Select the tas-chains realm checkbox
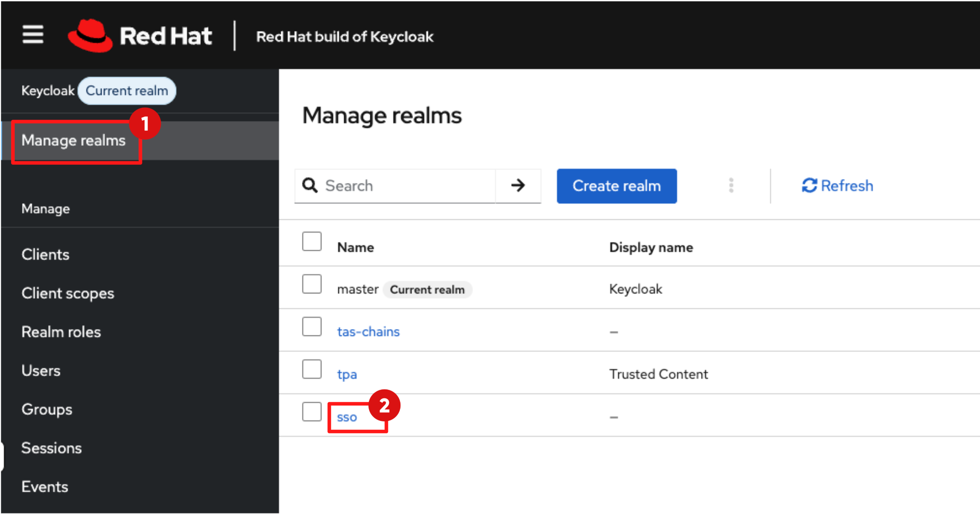 coord(312,327)
